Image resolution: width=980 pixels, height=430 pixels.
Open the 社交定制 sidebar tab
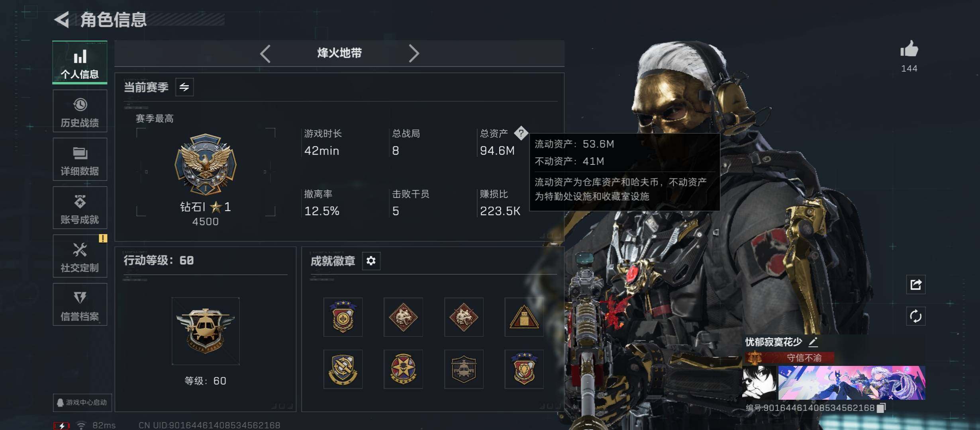[x=80, y=256]
